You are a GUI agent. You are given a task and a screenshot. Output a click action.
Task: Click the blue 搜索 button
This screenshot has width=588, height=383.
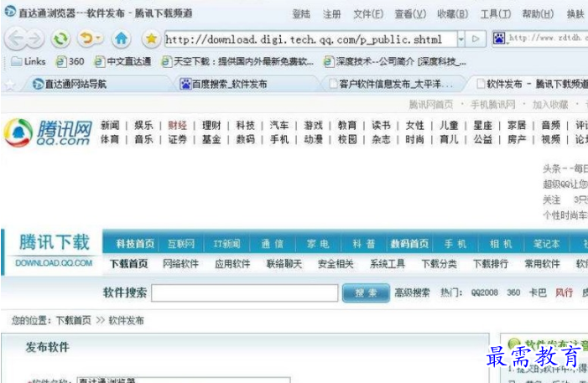click(366, 292)
